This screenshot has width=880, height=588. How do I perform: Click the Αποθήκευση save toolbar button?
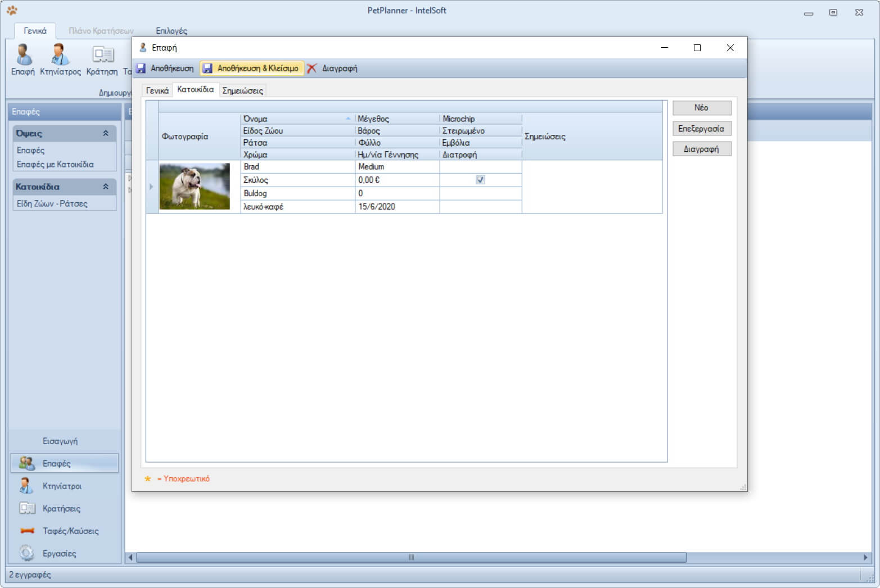pyautogui.click(x=165, y=69)
